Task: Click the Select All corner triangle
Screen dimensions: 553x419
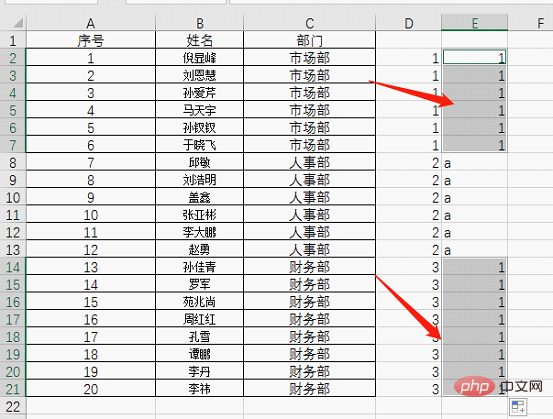Action: [18, 23]
